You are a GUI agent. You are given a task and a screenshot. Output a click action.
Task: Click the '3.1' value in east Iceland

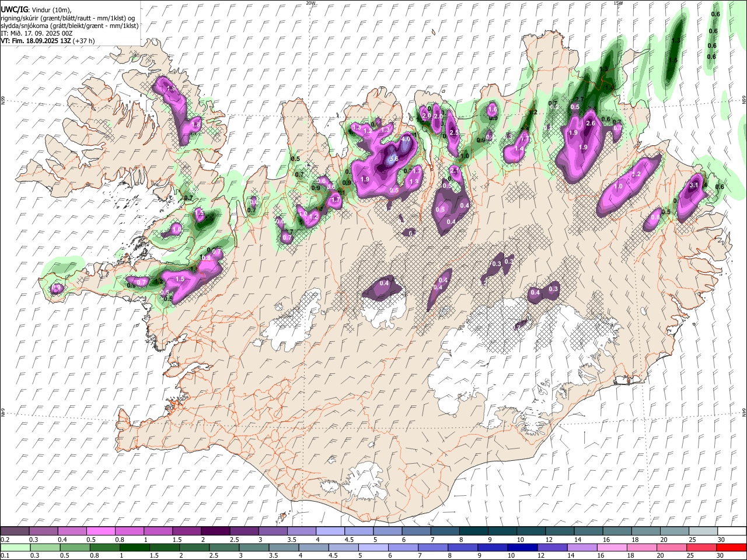coord(694,185)
